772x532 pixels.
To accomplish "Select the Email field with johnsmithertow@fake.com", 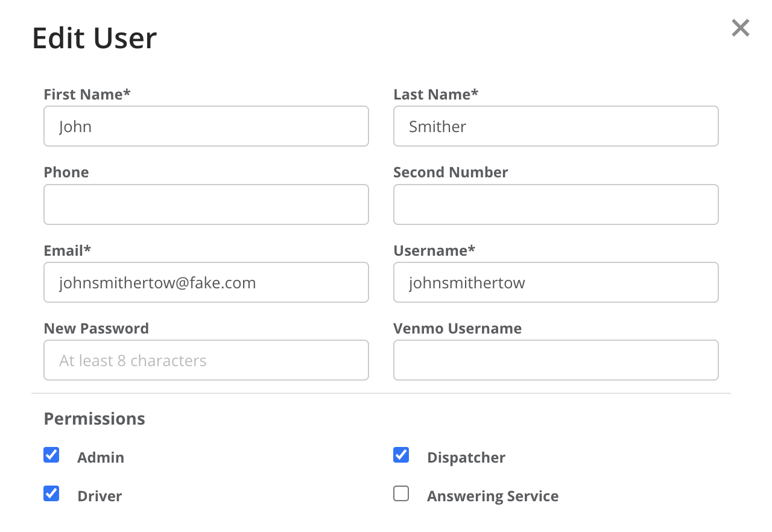I will pyautogui.click(x=206, y=282).
